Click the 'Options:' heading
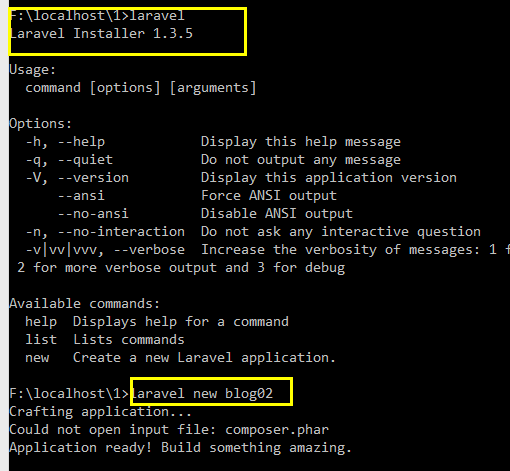 coord(40,124)
